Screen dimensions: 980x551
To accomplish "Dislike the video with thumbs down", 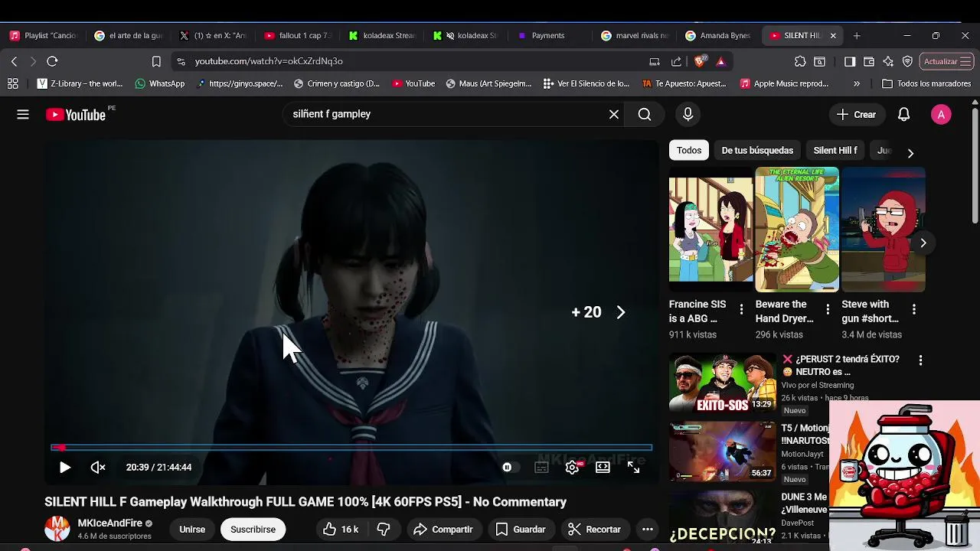I will pyautogui.click(x=384, y=530).
